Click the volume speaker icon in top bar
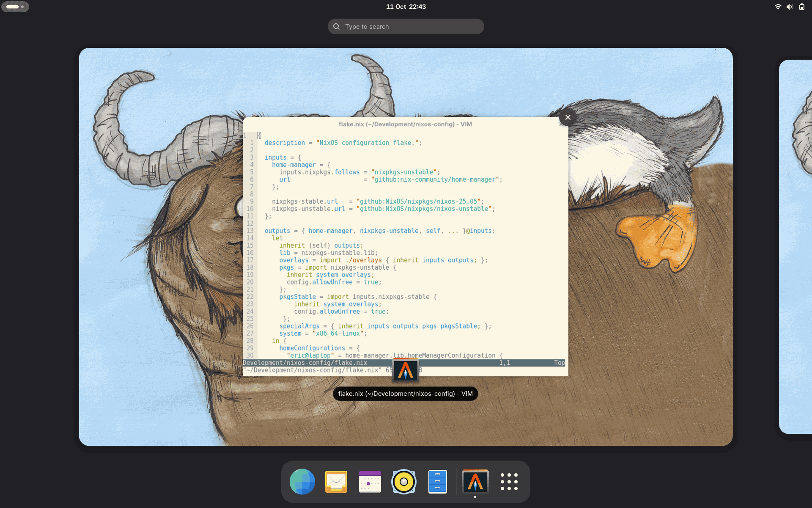Viewport: 812px width, 508px height. pyautogui.click(x=790, y=7)
